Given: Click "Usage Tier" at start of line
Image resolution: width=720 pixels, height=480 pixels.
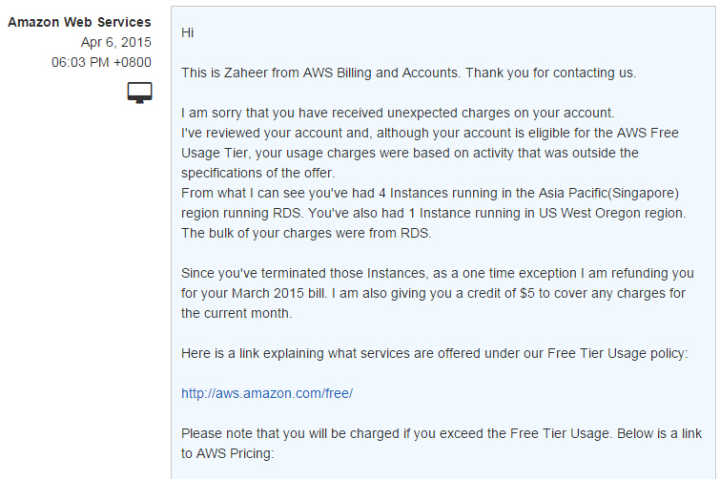Looking at the screenshot, I should click(215, 153).
